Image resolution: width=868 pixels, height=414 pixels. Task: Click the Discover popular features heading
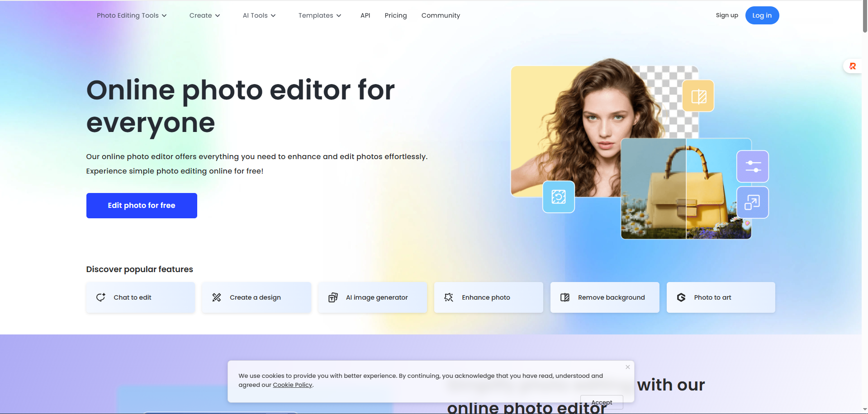click(x=140, y=269)
